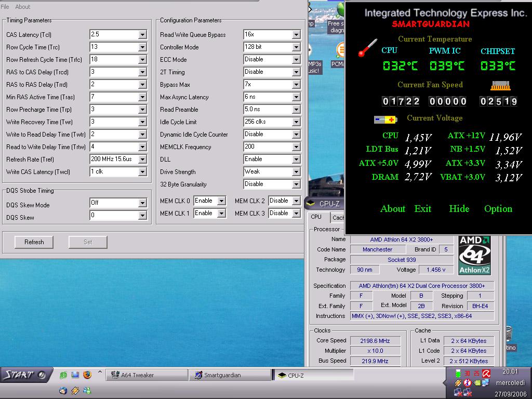Click the Avira umbrella tray icon
Viewport: 532px width, 399px height.
pyautogui.click(x=486, y=374)
